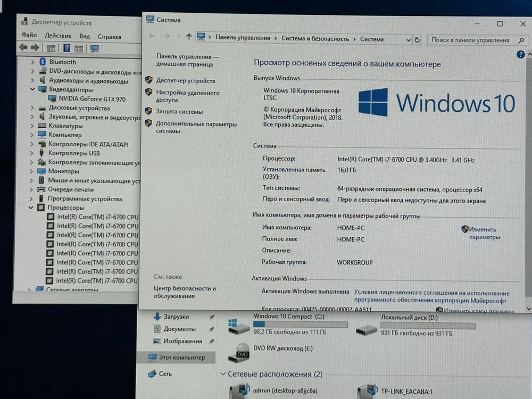Open the Вид menu

(x=85, y=36)
